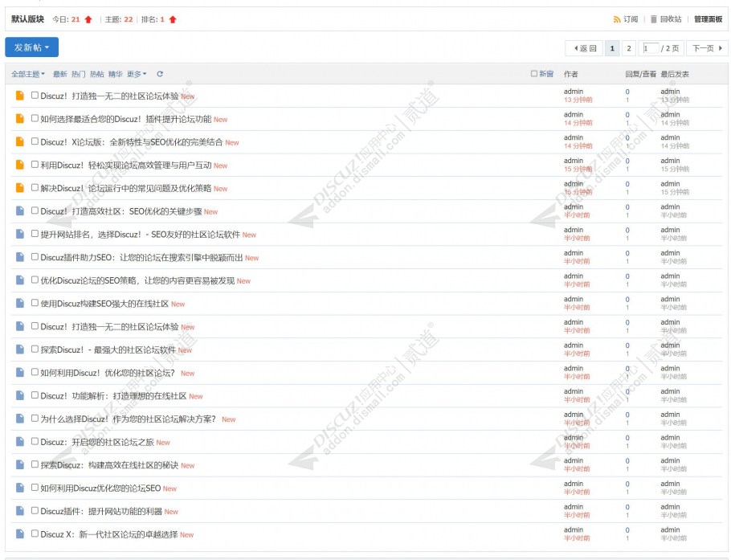Click blue thread icon for Discuz插件助力SEO thread
Screen dimensions: 731x560
(19, 257)
